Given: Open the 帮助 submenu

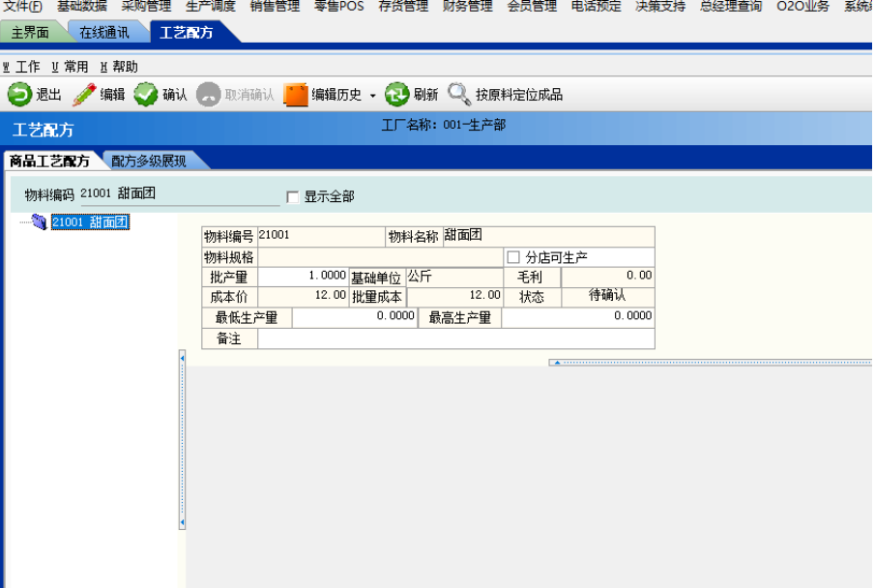Looking at the screenshot, I should point(120,67).
